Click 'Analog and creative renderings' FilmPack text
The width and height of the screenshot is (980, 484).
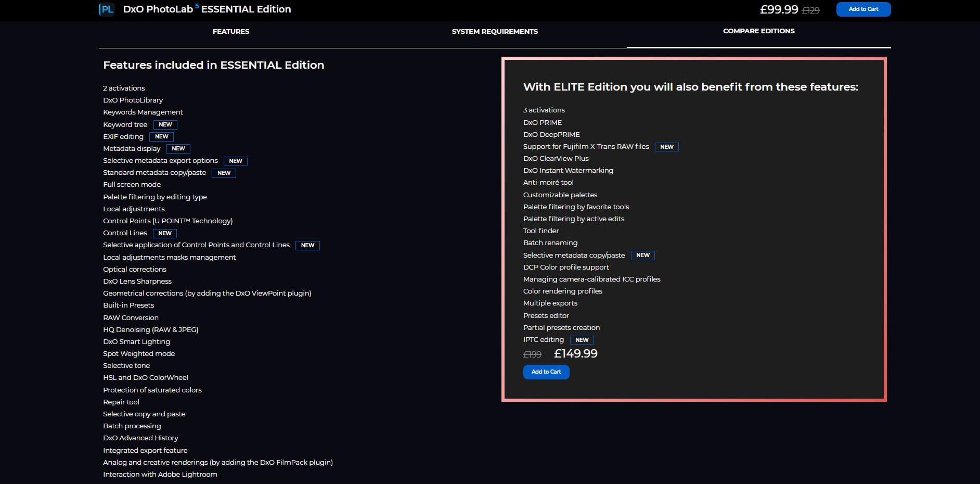click(x=218, y=463)
